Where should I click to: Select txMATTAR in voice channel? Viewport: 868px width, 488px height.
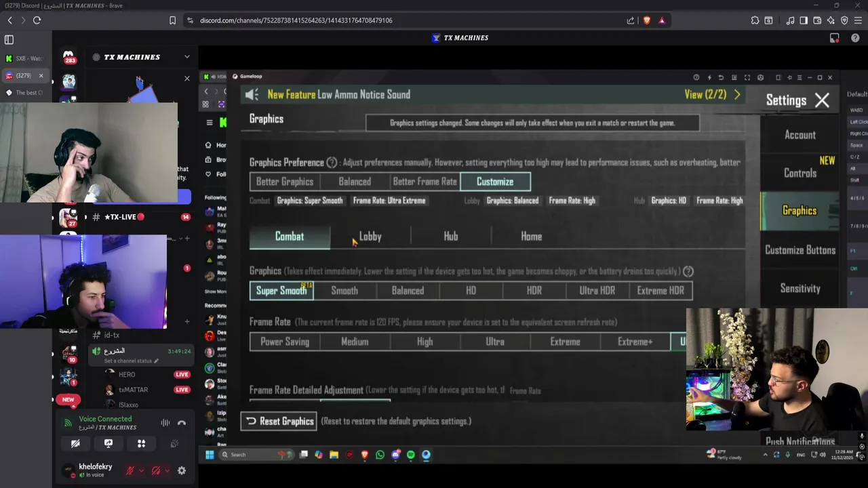(x=133, y=390)
